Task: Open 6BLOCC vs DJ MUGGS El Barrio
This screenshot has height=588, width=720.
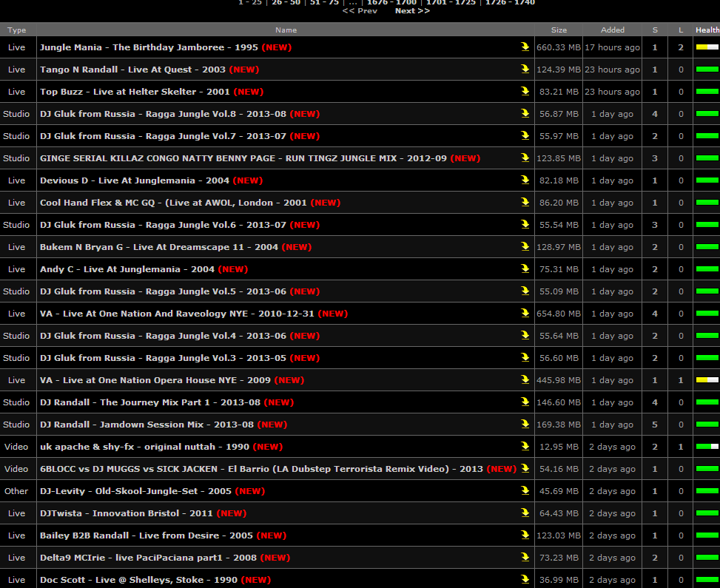Action: [261, 469]
